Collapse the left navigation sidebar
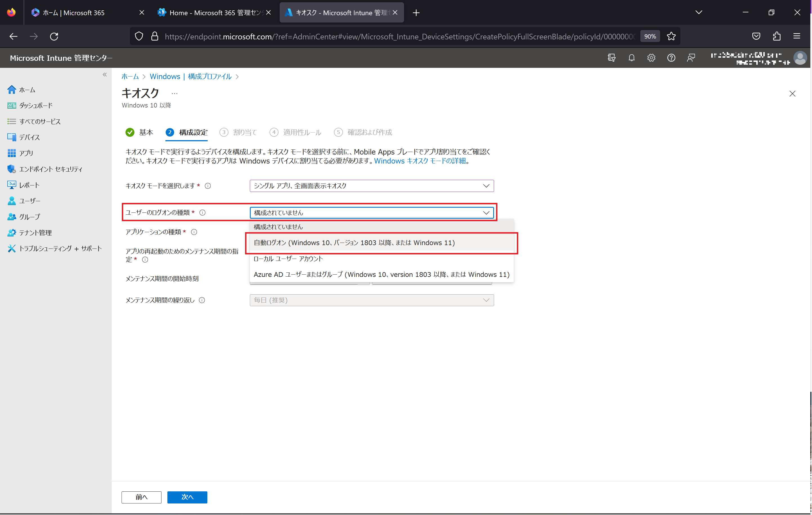812x515 pixels. 105,75
